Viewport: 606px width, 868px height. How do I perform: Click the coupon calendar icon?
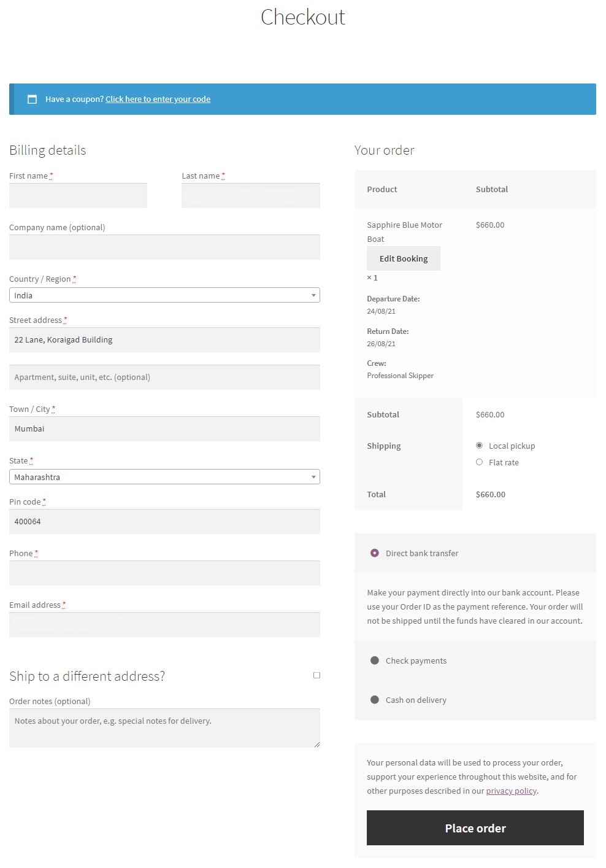point(33,99)
